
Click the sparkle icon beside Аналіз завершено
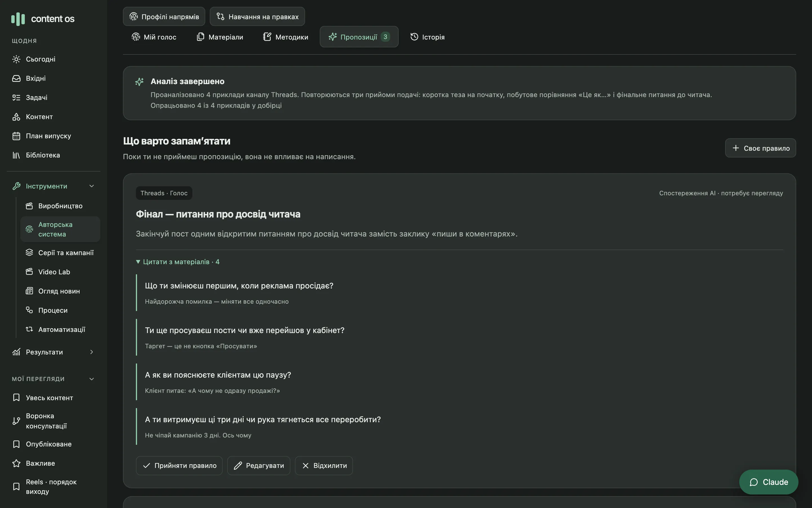click(139, 82)
